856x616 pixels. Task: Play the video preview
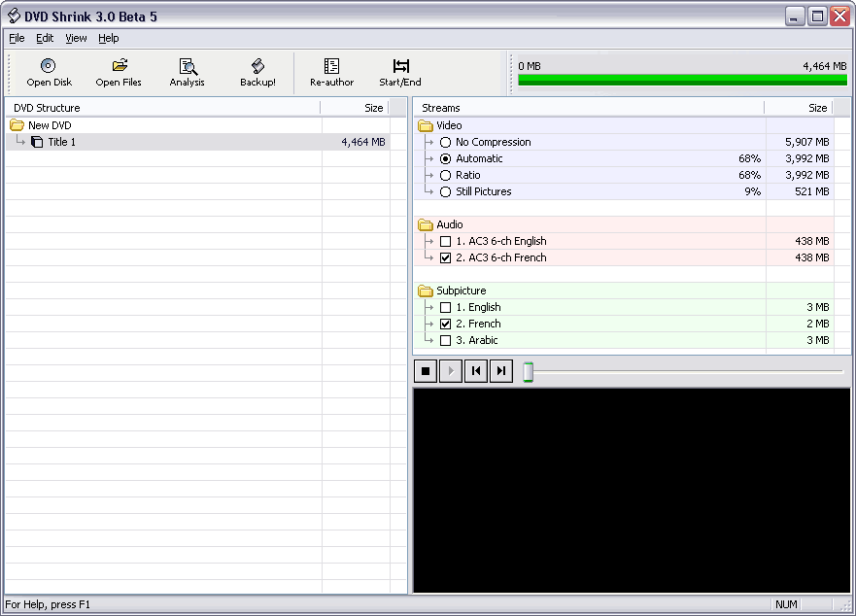coord(451,371)
